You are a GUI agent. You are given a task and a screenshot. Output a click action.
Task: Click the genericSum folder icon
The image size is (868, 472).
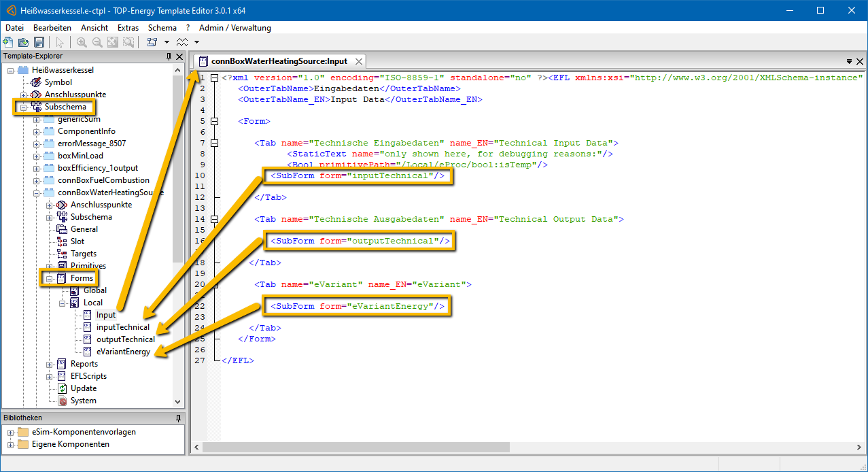(x=49, y=119)
